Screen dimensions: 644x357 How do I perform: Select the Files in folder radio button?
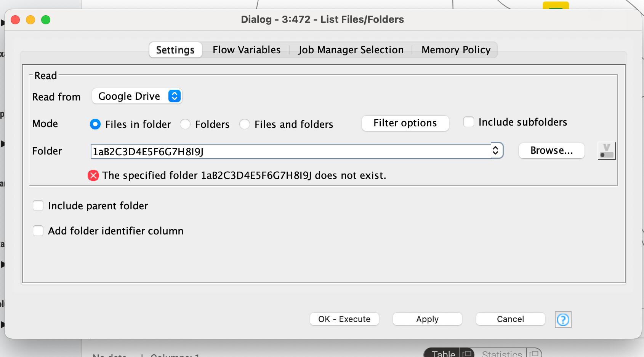click(x=95, y=124)
